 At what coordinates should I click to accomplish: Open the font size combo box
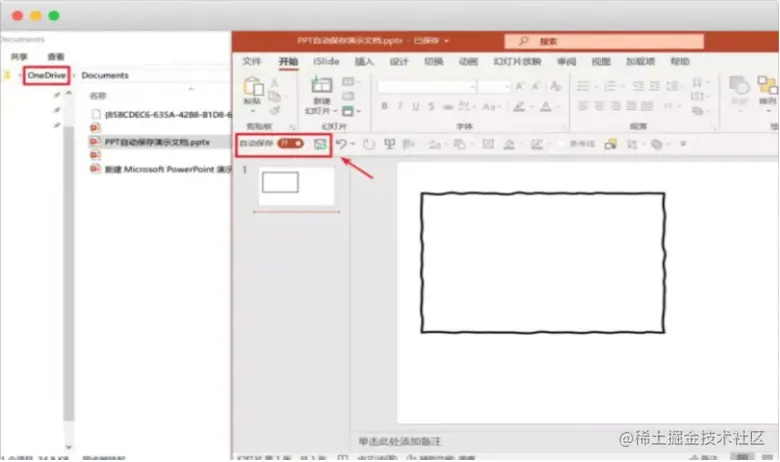494,87
